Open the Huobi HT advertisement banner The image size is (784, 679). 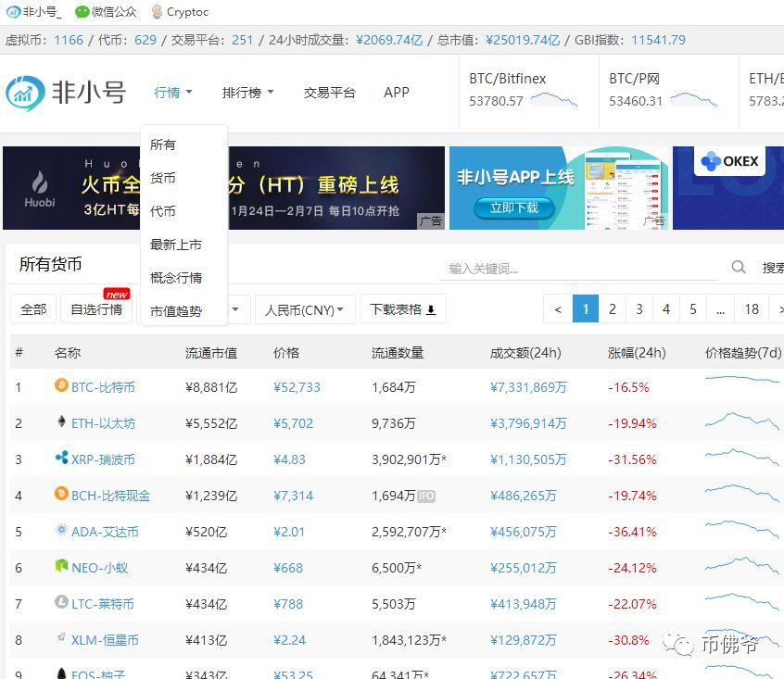pyautogui.click(x=223, y=188)
